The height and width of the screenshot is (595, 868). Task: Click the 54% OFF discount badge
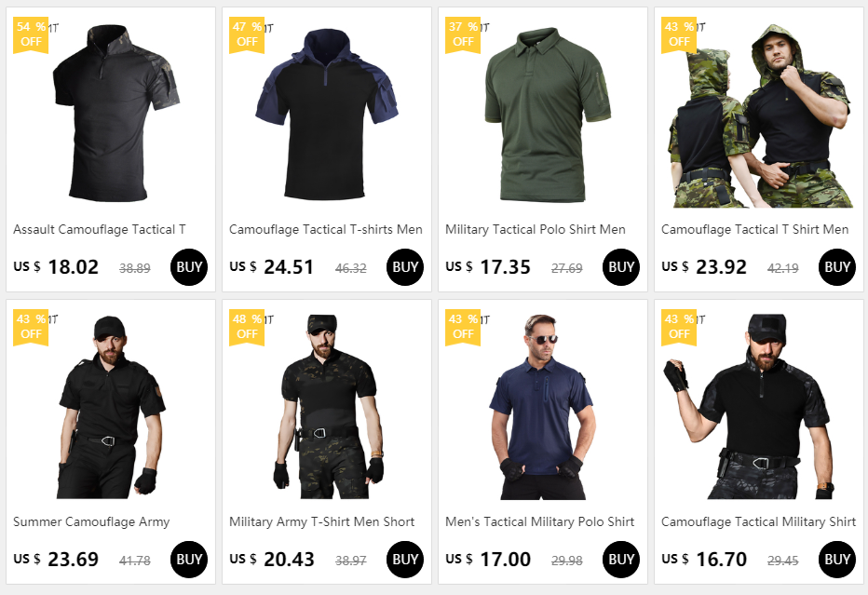pyautogui.click(x=31, y=34)
